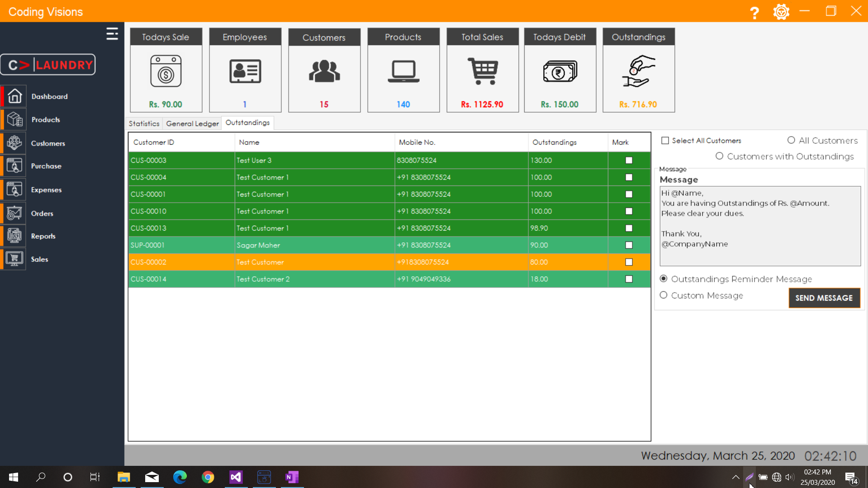
Task: Open the help question mark icon
Action: pyautogui.click(x=754, y=12)
